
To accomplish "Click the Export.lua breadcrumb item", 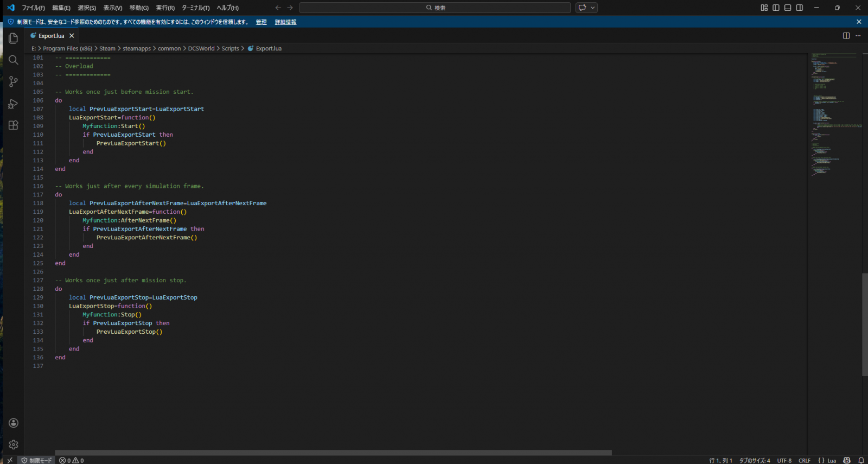I will click(x=265, y=48).
